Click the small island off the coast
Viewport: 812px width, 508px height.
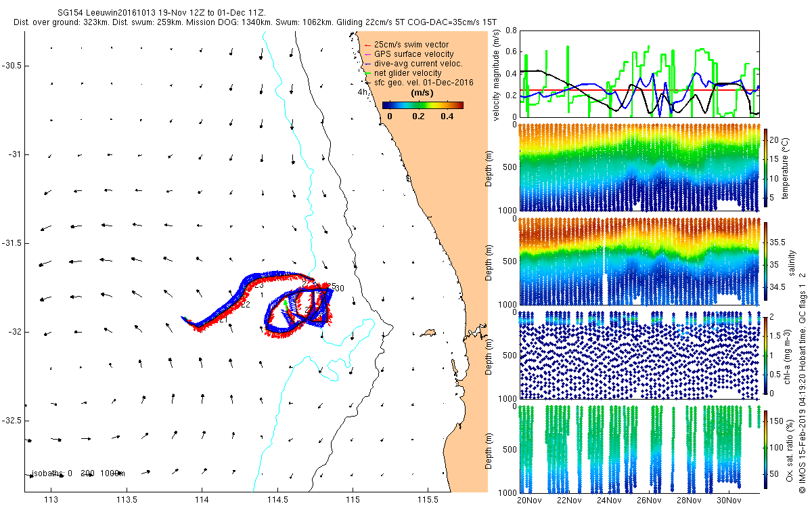(427, 333)
